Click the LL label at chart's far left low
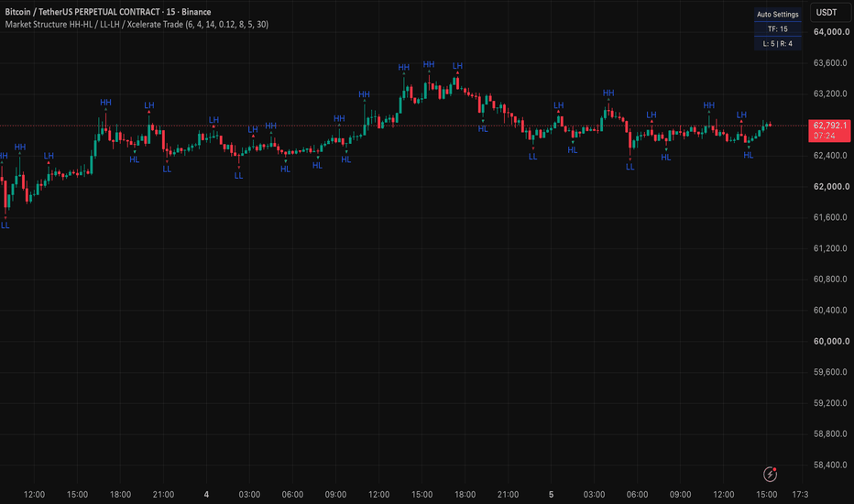Screen dimensions: 854x504 (x=5, y=225)
